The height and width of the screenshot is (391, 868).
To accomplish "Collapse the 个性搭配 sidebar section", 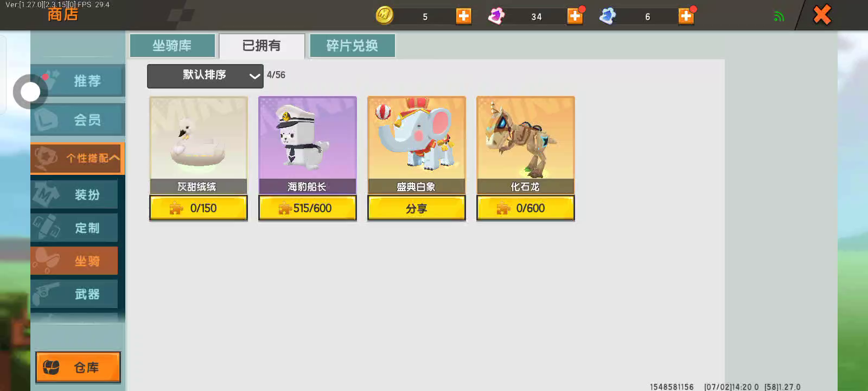I will [x=78, y=158].
